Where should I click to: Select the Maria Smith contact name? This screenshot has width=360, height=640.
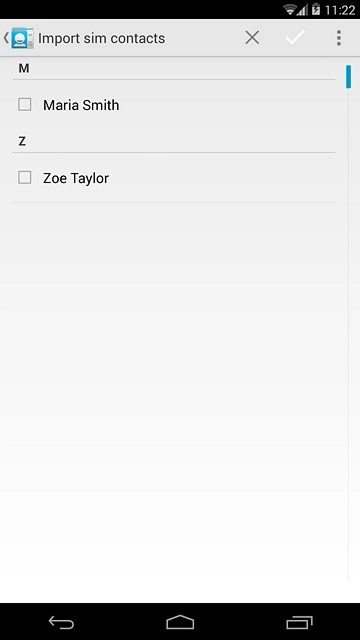pos(81,105)
